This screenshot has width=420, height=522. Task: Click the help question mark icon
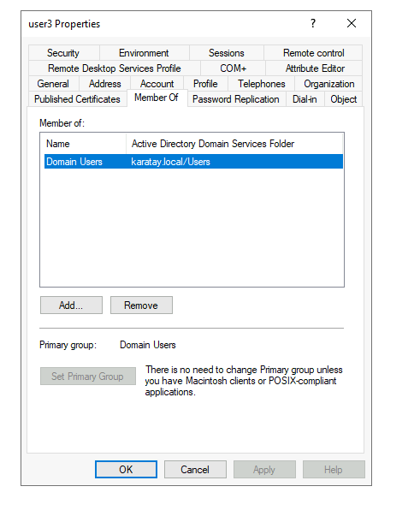(312, 23)
